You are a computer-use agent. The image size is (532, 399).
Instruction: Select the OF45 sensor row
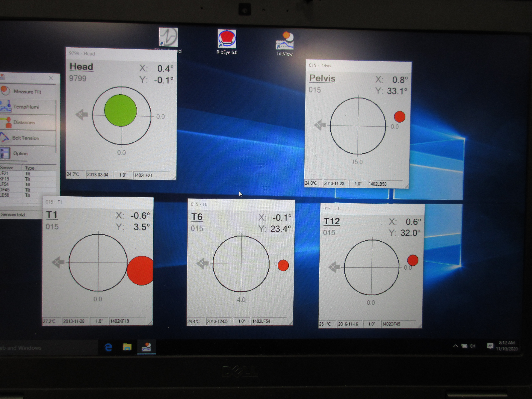click(x=28, y=190)
